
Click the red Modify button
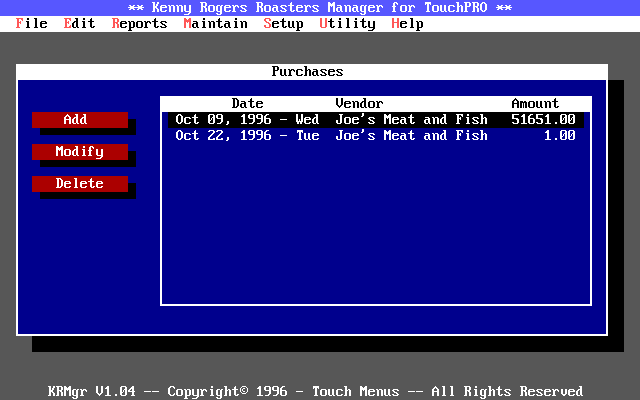pos(80,152)
